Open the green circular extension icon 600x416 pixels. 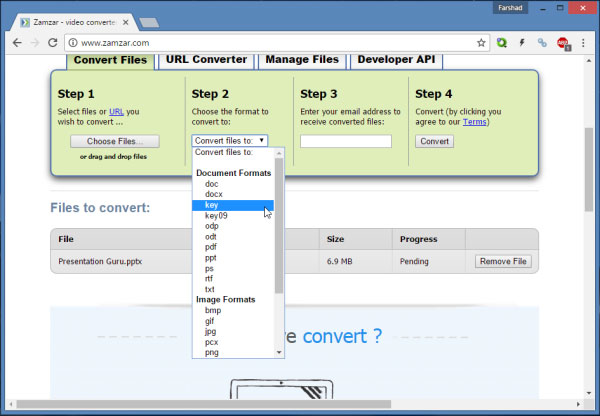(x=502, y=42)
